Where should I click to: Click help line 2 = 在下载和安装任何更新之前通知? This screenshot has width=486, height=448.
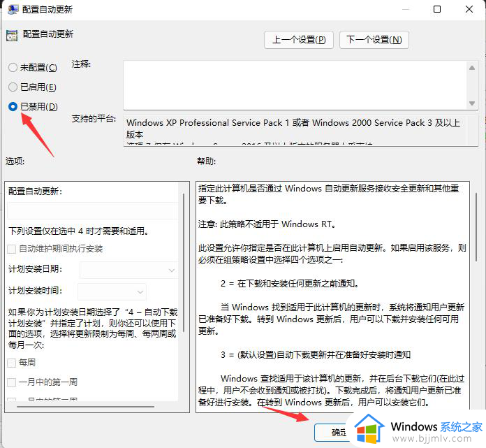pos(290,284)
